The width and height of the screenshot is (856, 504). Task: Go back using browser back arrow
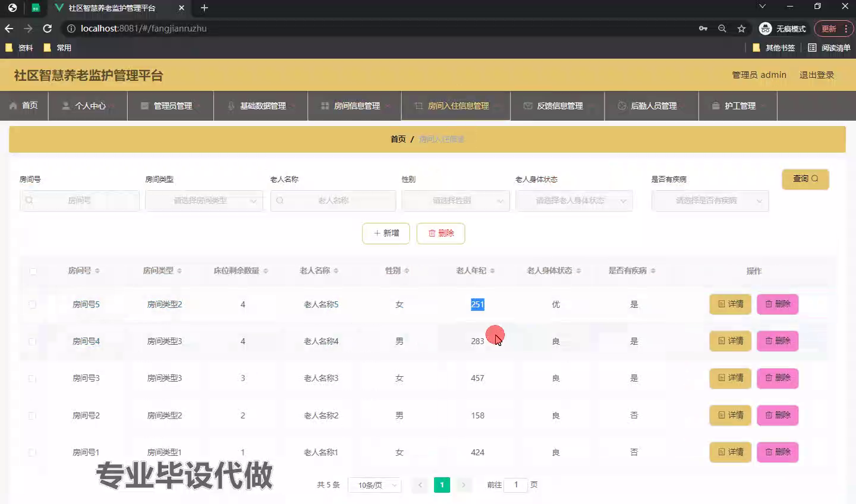[9, 29]
